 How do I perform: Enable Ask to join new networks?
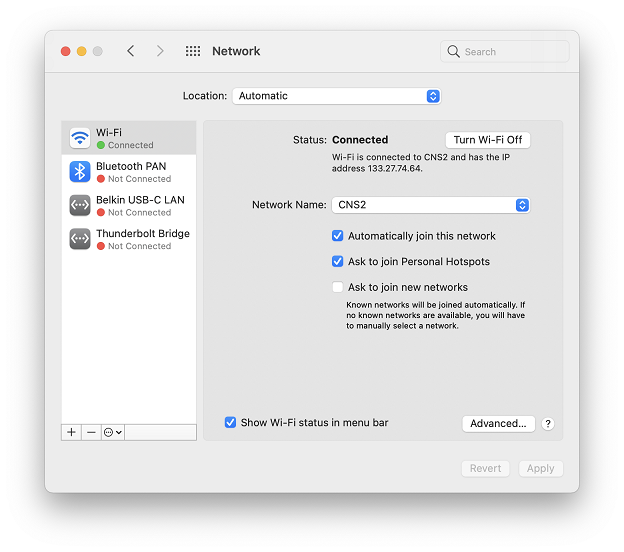click(x=338, y=287)
